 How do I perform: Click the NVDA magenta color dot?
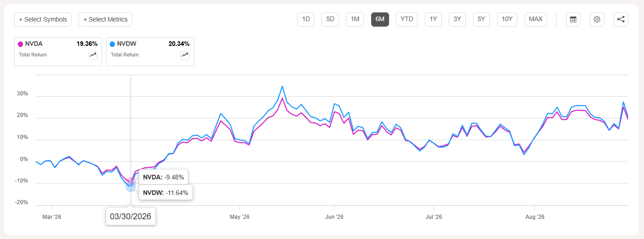coord(20,44)
